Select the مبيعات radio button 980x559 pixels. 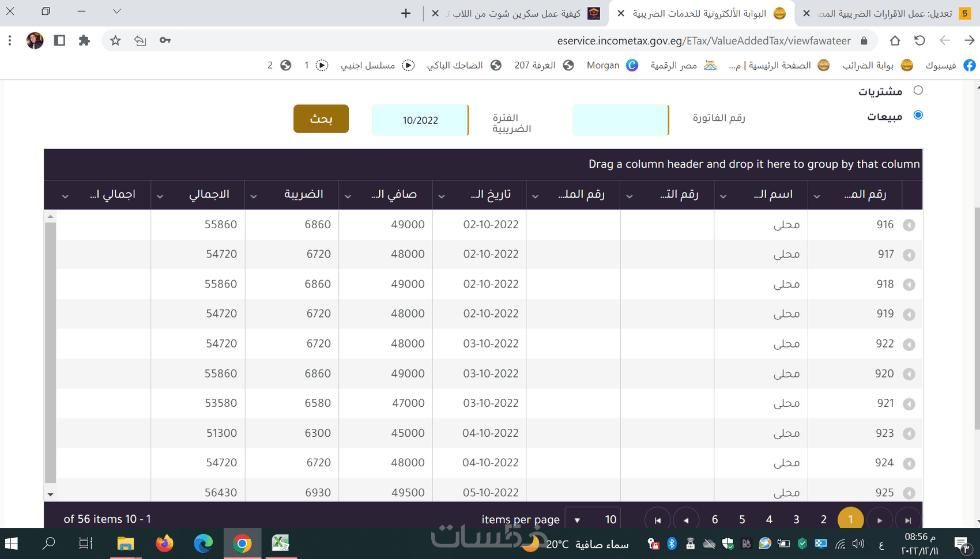point(918,115)
